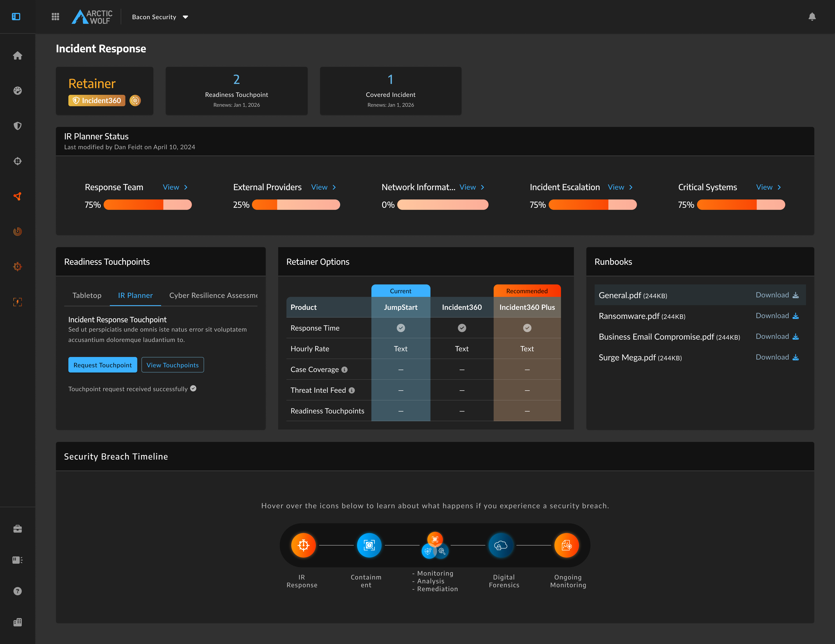Open the orange radar sidebar icon

(x=18, y=231)
